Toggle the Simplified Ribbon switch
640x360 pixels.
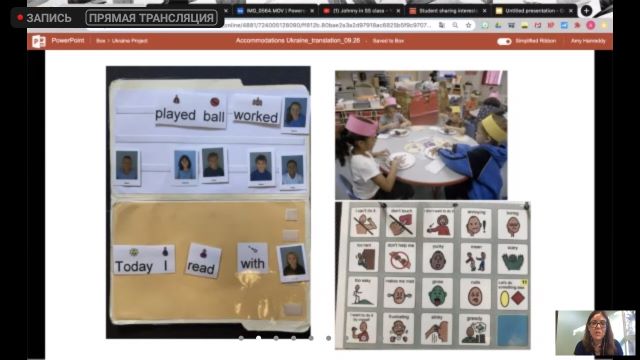(504, 41)
